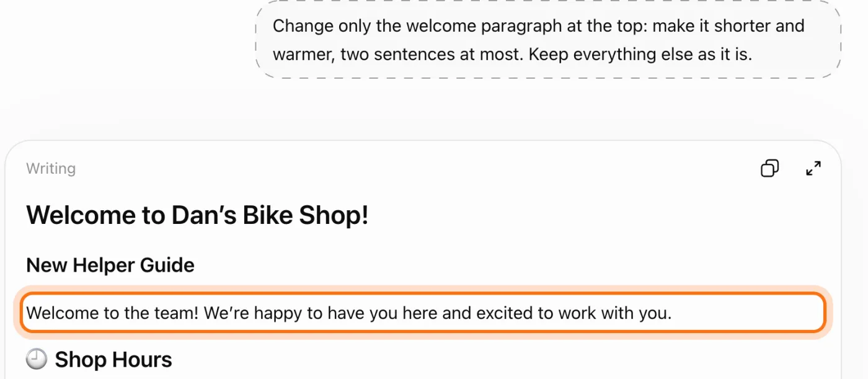Viewport: 868px width, 379px height.
Task: Click the "Writing" label on the card
Action: 51,168
